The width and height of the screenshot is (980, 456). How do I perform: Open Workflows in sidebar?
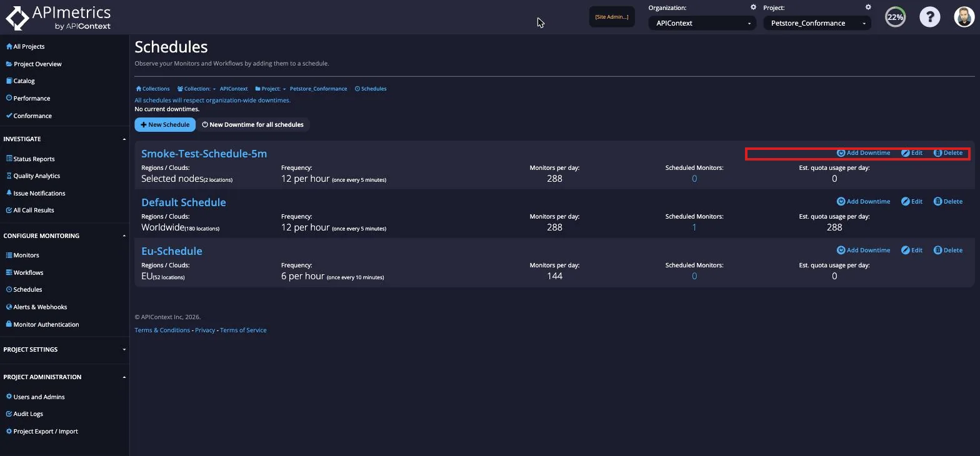(24, 272)
